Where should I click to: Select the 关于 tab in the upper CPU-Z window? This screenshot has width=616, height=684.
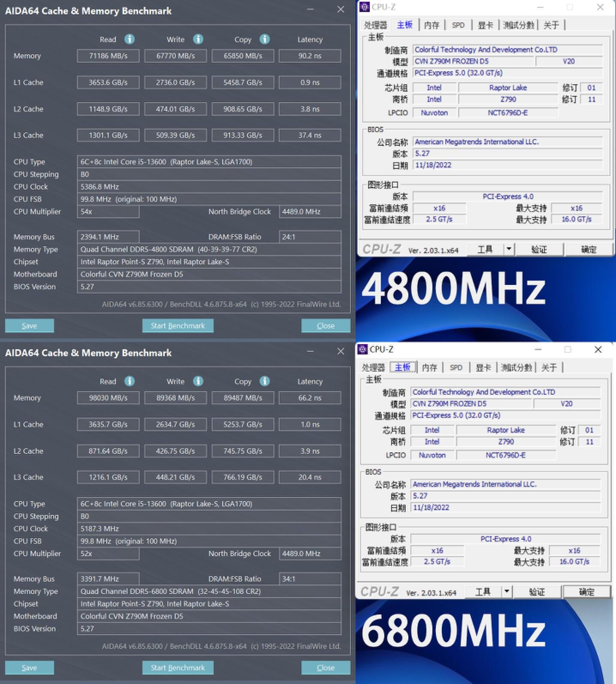(551, 25)
